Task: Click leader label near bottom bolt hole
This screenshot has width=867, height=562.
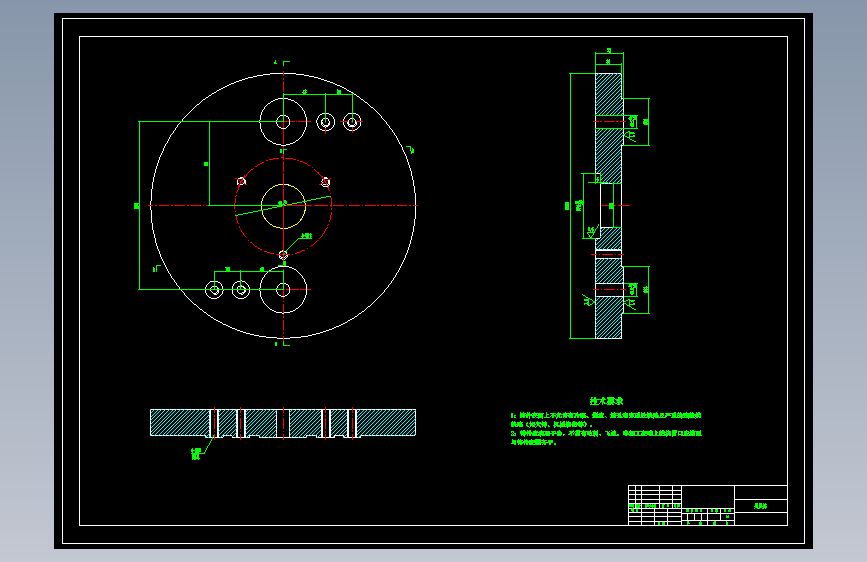Action: click(306, 236)
